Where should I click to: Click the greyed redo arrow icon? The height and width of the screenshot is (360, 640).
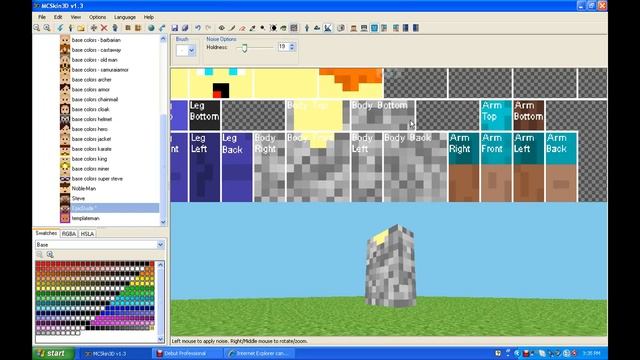coord(208,28)
